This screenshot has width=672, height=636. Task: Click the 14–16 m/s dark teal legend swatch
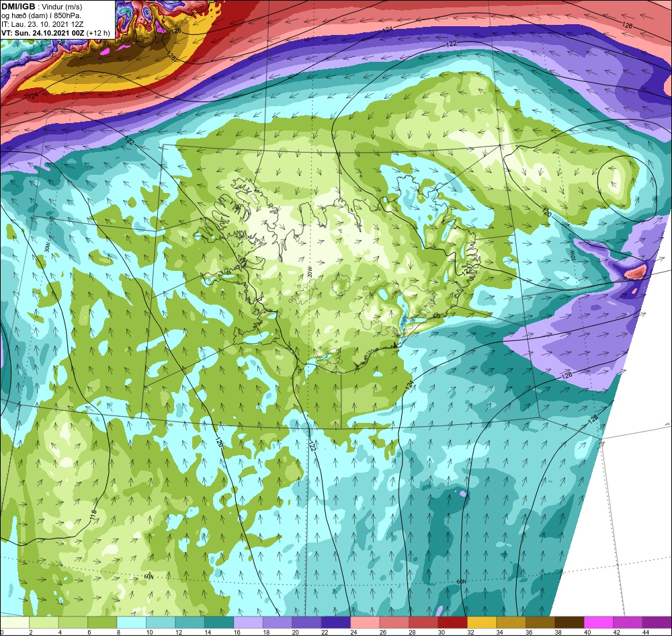pos(219,623)
